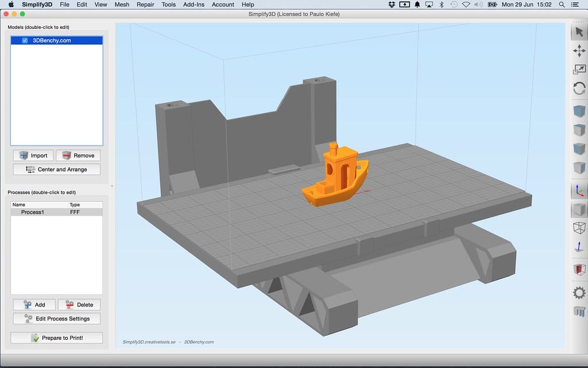Activate the pan view tool
Image resolution: width=588 pixels, height=368 pixels.
579,51
